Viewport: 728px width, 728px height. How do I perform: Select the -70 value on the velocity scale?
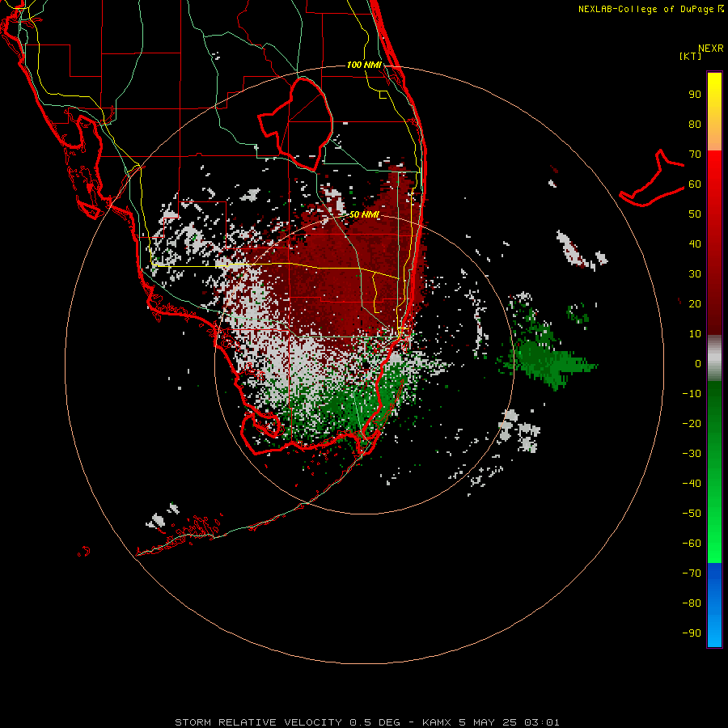[x=692, y=574]
